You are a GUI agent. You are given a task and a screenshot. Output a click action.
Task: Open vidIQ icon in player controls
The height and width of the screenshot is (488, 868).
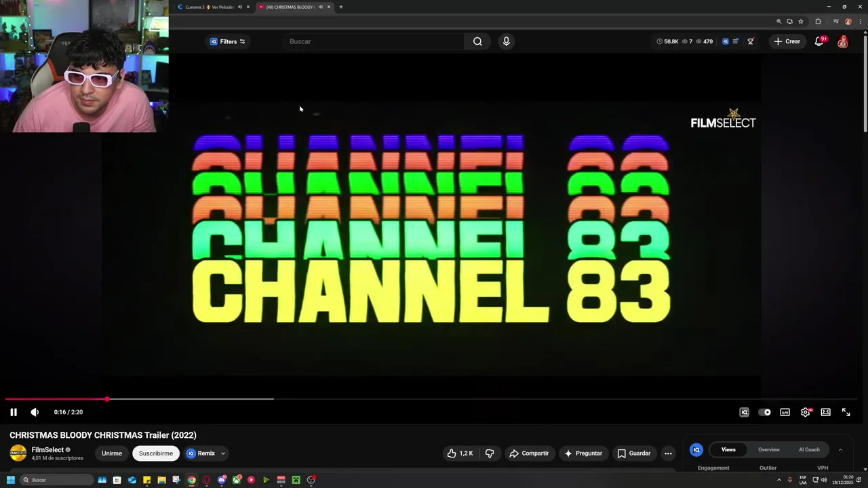coord(744,412)
